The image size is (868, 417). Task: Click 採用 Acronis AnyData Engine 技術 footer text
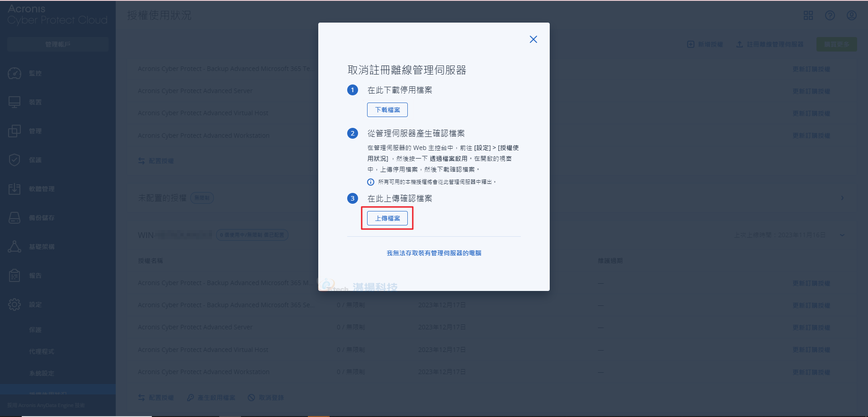coord(46,405)
